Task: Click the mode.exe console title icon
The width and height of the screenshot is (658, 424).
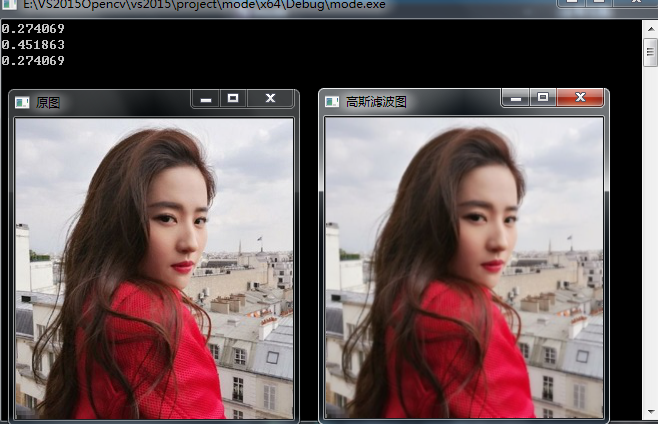Action: pos(8,4)
